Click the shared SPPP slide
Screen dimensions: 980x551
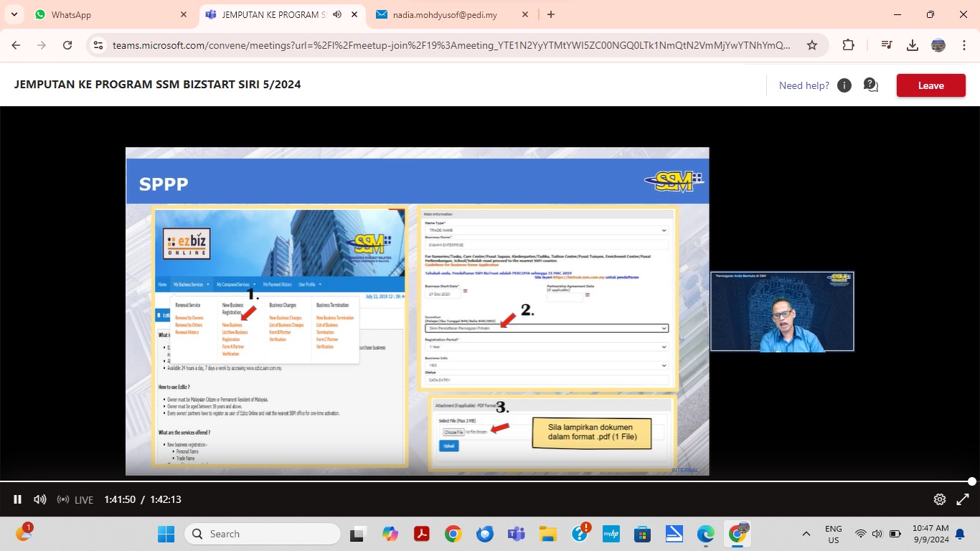point(418,311)
